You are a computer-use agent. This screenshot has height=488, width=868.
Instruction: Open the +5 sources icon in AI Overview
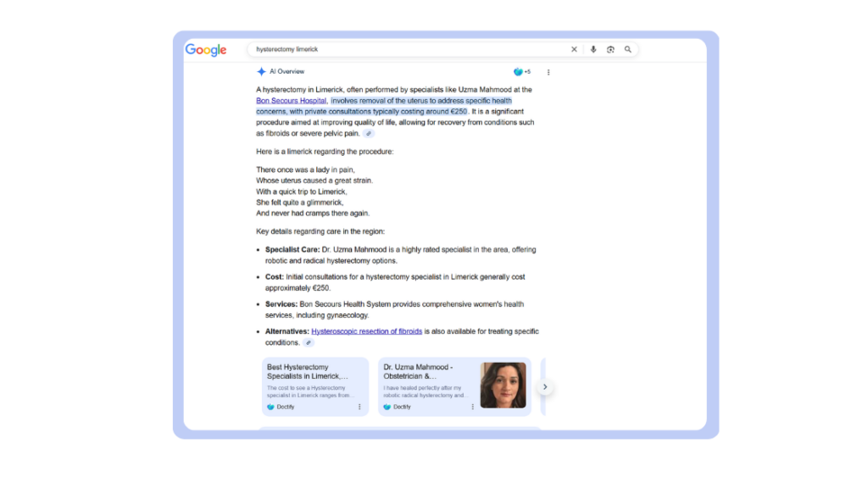click(x=521, y=72)
